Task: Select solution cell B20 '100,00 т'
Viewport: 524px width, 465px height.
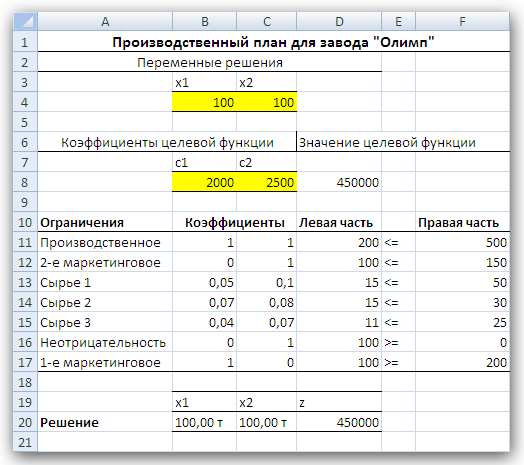Action: (x=205, y=422)
